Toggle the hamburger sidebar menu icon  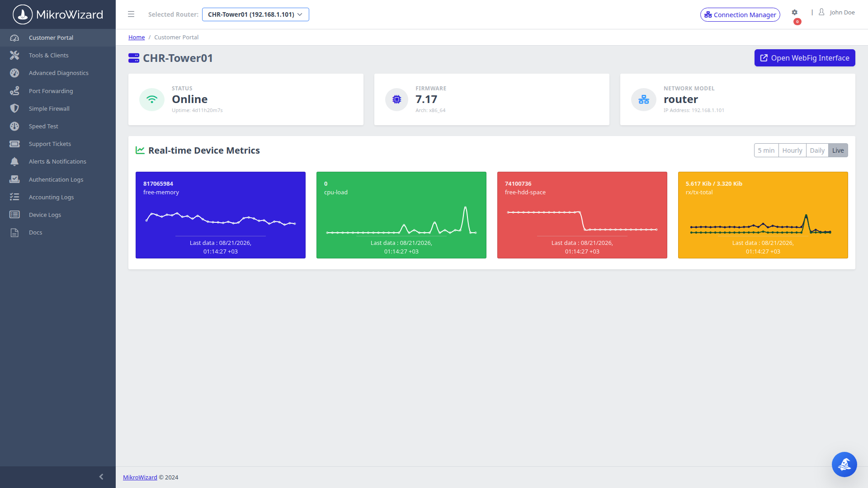131,14
